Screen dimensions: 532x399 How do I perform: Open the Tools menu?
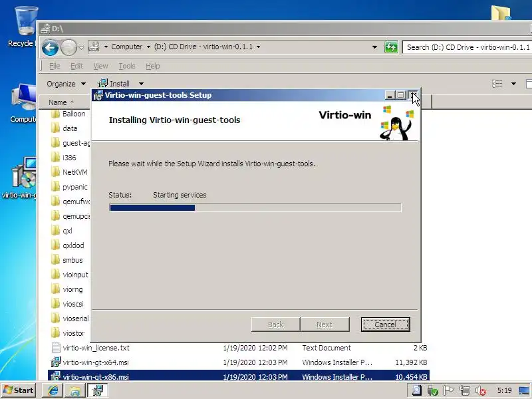pyautogui.click(x=127, y=66)
